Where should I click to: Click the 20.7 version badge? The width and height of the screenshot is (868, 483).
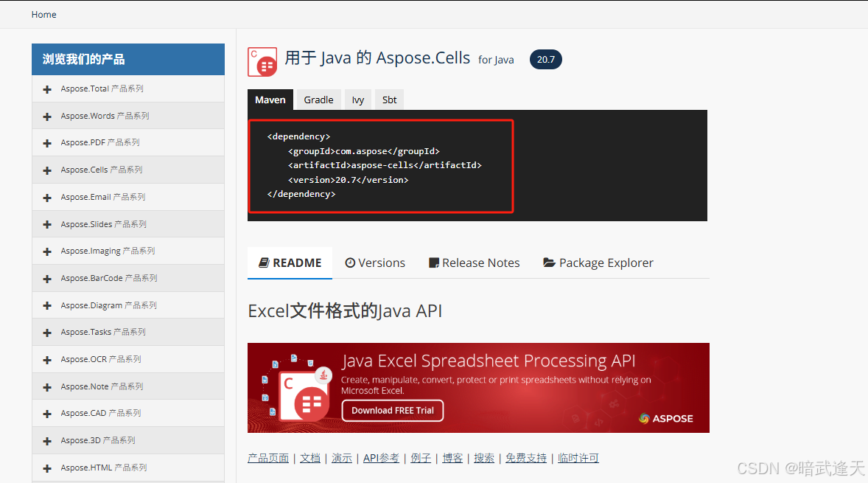pyautogui.click(x=546, y=59)
